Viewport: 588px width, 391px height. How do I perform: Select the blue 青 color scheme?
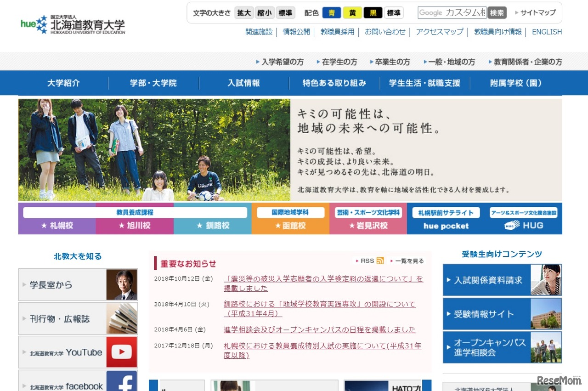click(x=332, y=13)
